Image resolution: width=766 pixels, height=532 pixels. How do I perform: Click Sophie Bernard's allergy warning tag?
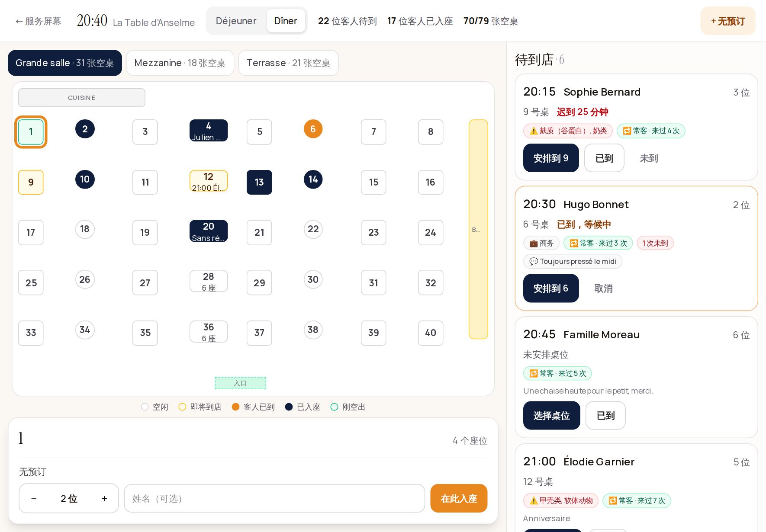click(568, 131)
